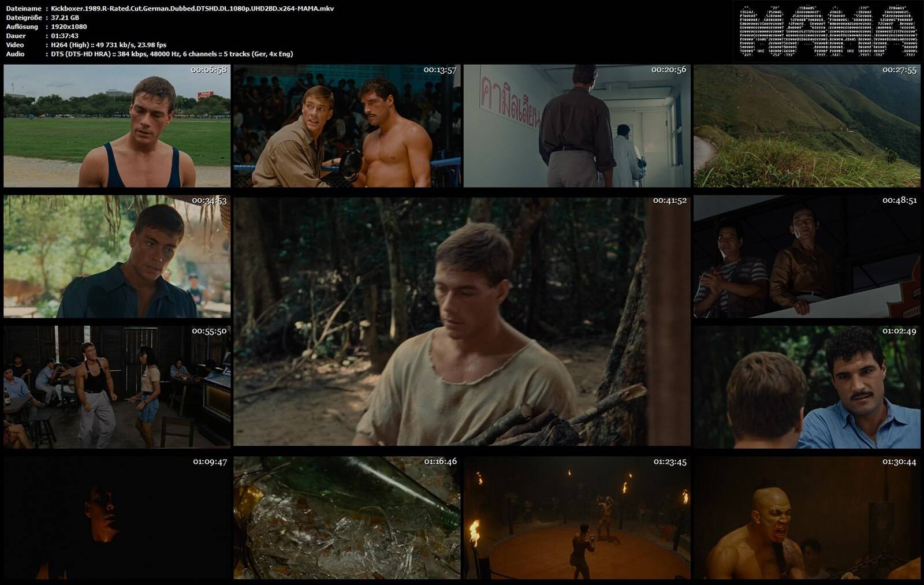Select the hospital corridor frame 00:20:56
Viewport: 924px width, 585px height.
(577, 126)
